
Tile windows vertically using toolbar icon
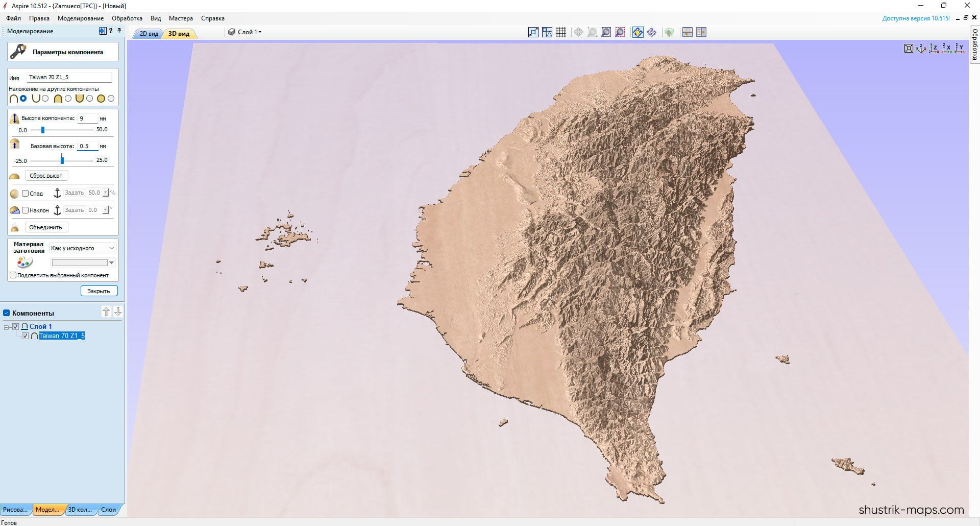[x=701, y=32]
